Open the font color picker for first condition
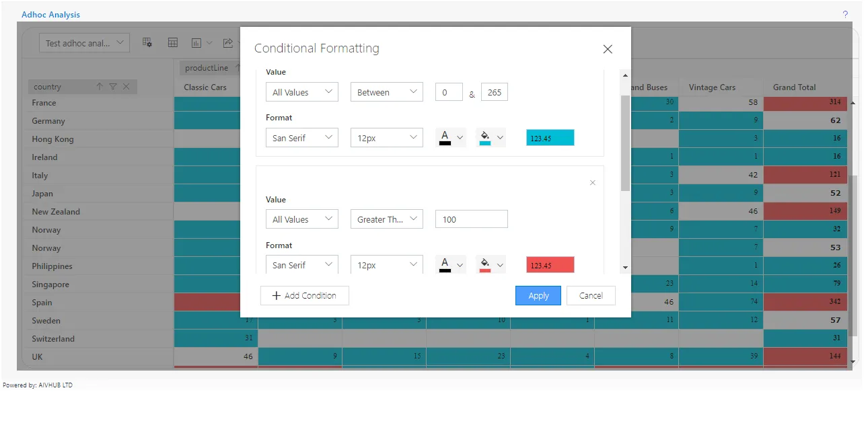The width and height of the screenshot is (868, 421). (x=451, y=137)
